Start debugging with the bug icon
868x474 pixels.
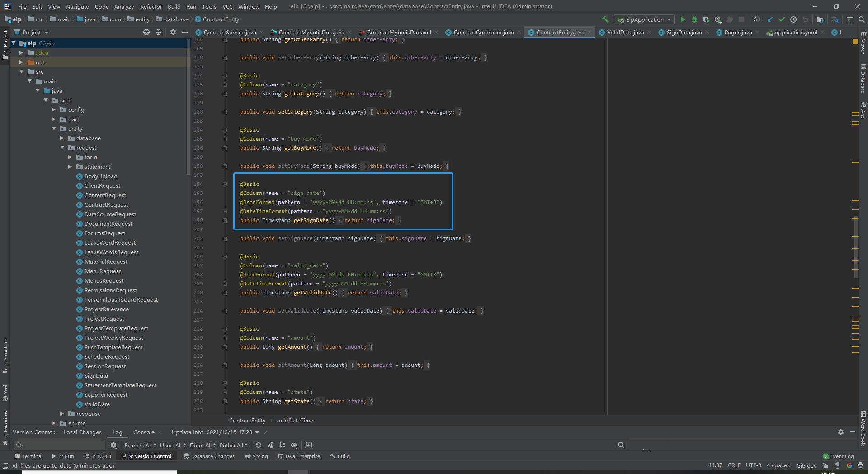point(694,19)
